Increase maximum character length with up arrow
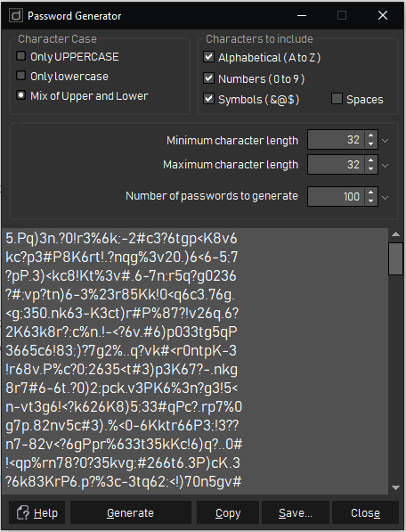406x532 pixels. (370, 160)
